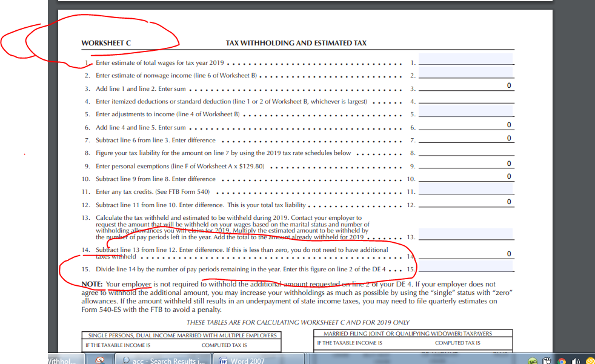Open the Word 2007 taskbar button

pyautogui.click(x=258, y=359)
